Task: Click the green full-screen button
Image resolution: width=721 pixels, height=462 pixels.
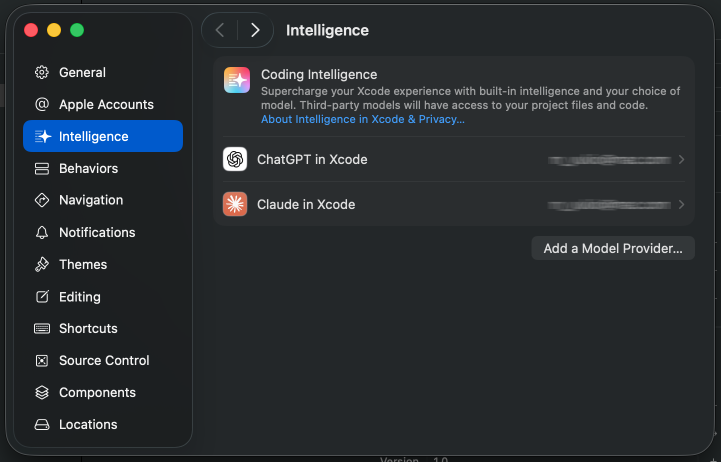Action: tap(77, 30)
